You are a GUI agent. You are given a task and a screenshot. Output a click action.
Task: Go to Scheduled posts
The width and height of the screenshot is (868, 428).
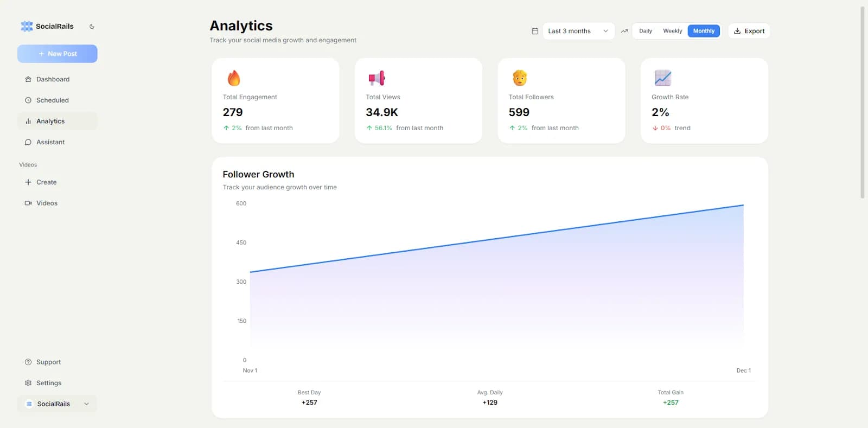[x=58, y=100]
